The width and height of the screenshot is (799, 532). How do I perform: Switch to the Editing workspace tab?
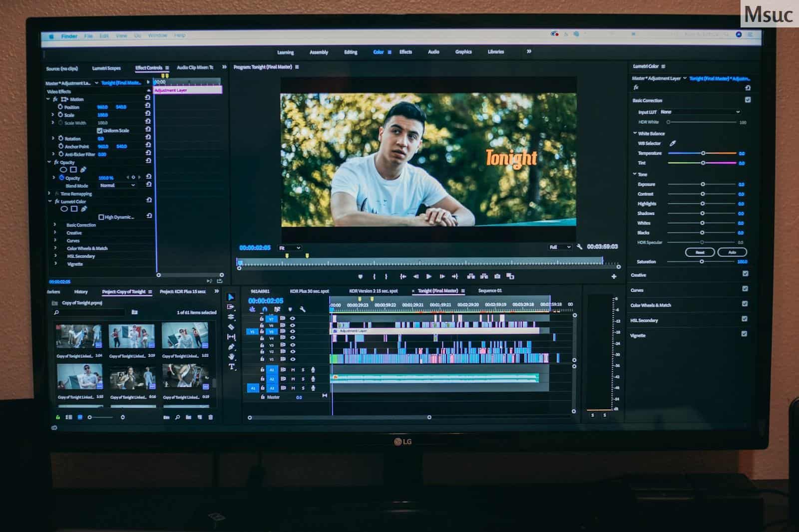click(351, 52)
